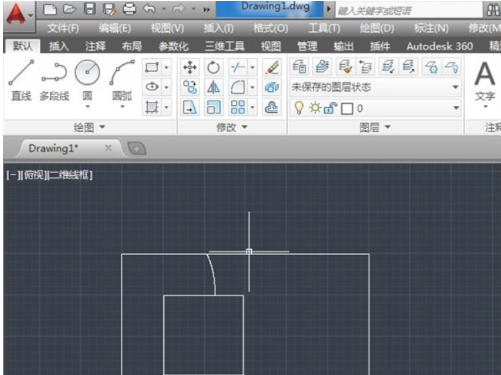Print the drawing with the plot icon
Screen dimensions: 501x375
(x=129, y=9)
